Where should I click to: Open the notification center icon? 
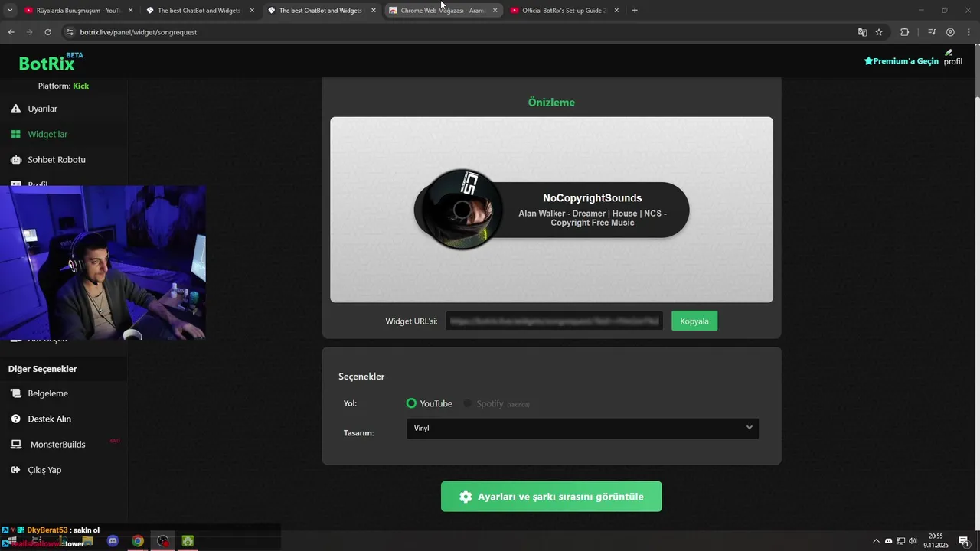pyautogui.click(x=964, y=541)
